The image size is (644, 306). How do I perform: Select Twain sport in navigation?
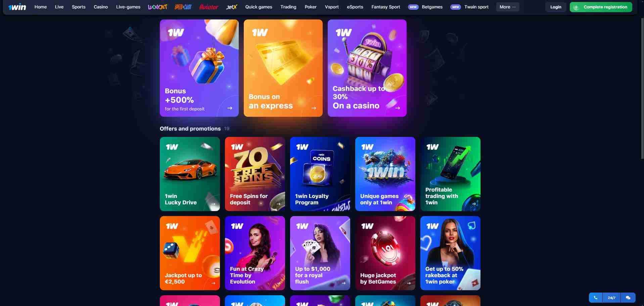[476, 7]
